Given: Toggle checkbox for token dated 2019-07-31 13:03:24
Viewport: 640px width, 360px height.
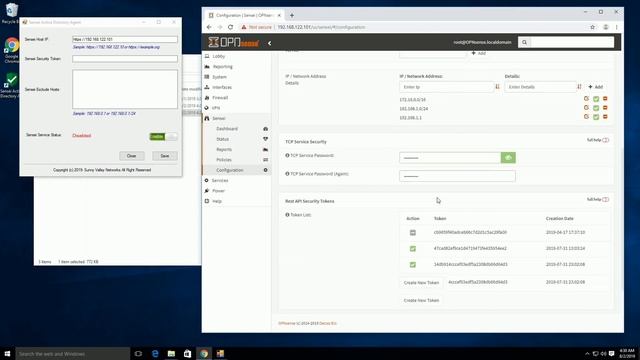Looking at the screenshot, I should pos(413,248).
